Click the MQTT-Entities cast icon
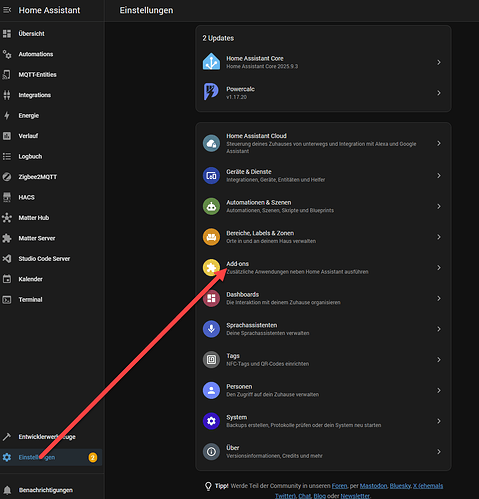 [7, 75]
